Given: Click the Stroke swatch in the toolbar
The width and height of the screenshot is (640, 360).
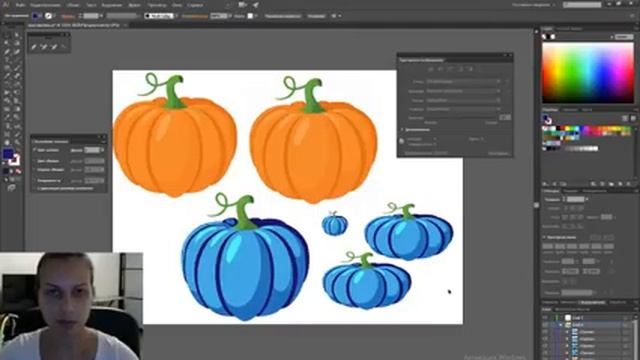Looking at the screenshot, I should pos(16,160).
